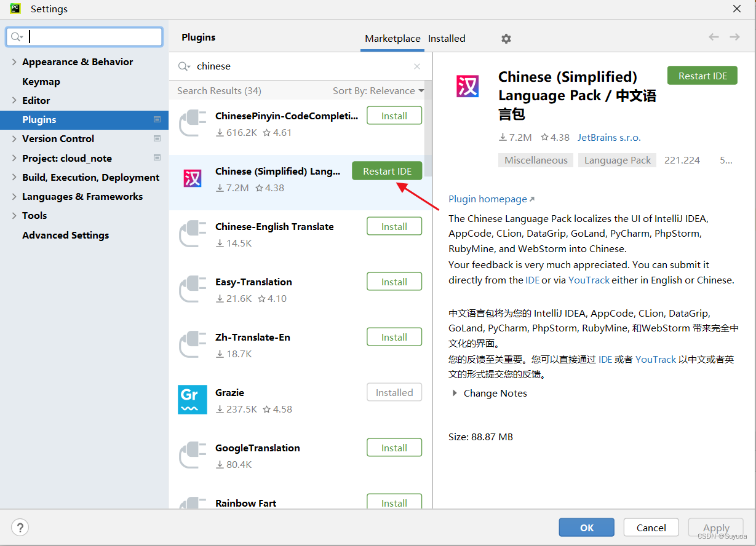
Task: Click the Zh-Translate-En plugin icon
Action: tap(192, 344)
